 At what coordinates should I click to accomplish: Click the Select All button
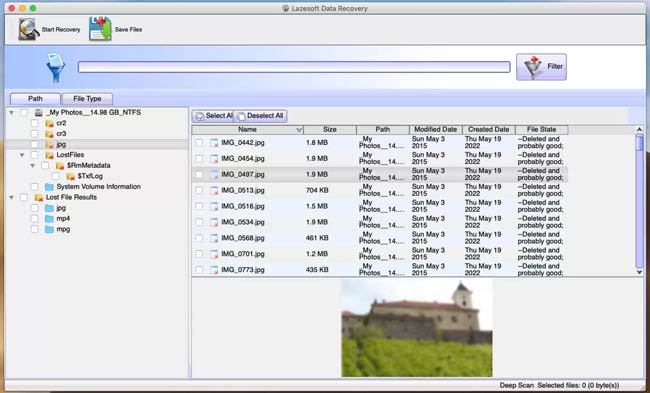pyautogui.click(x=213, y=116)
